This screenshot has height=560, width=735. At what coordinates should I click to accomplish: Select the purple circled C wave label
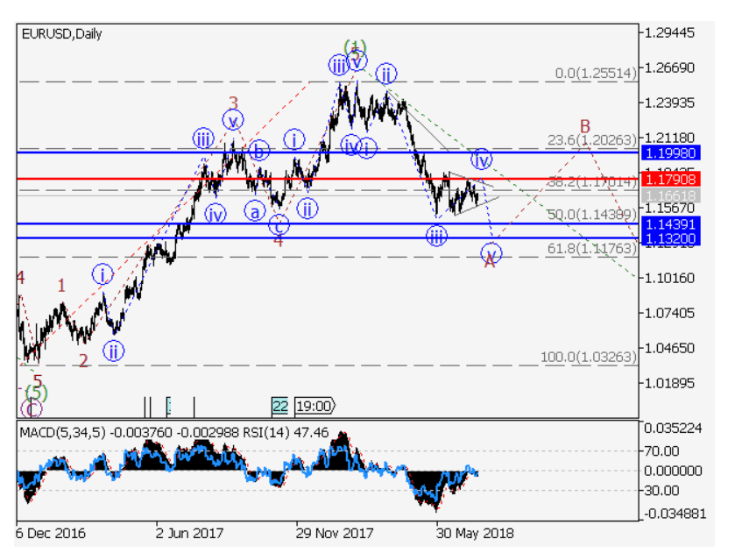point(32,408)
